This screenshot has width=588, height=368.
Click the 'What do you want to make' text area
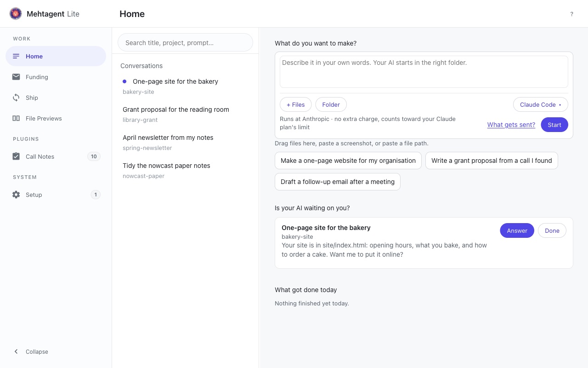[x=424, y=72]
